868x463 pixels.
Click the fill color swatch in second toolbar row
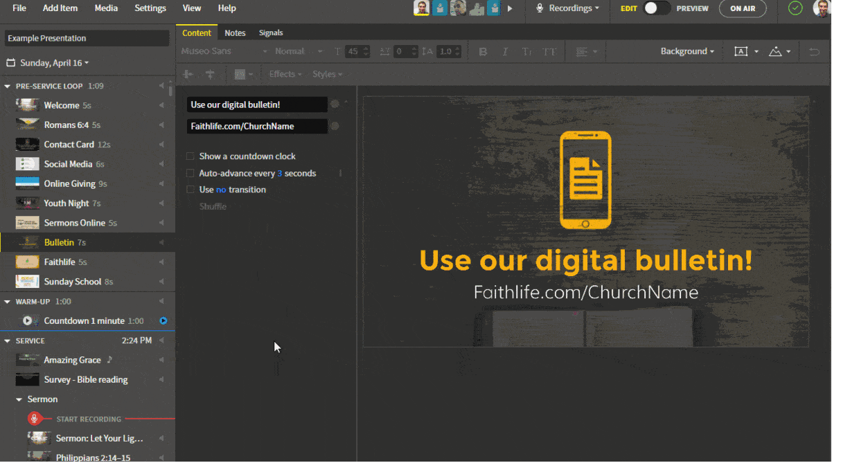click(x=240, y=74)
